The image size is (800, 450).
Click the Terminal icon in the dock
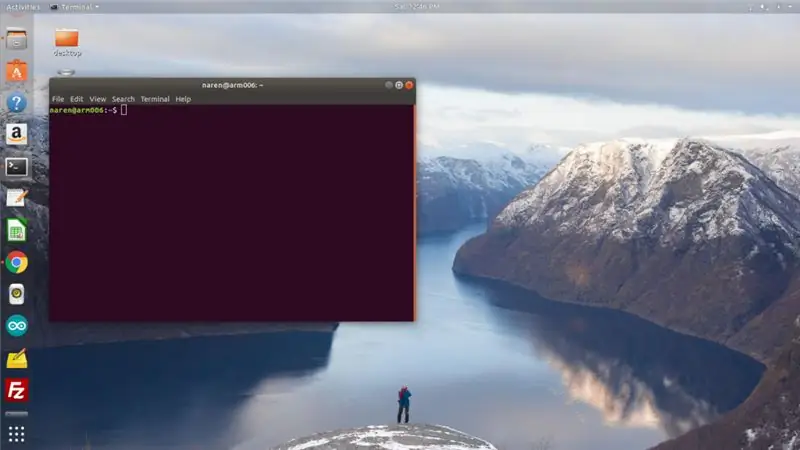click(x=16, y=166)
